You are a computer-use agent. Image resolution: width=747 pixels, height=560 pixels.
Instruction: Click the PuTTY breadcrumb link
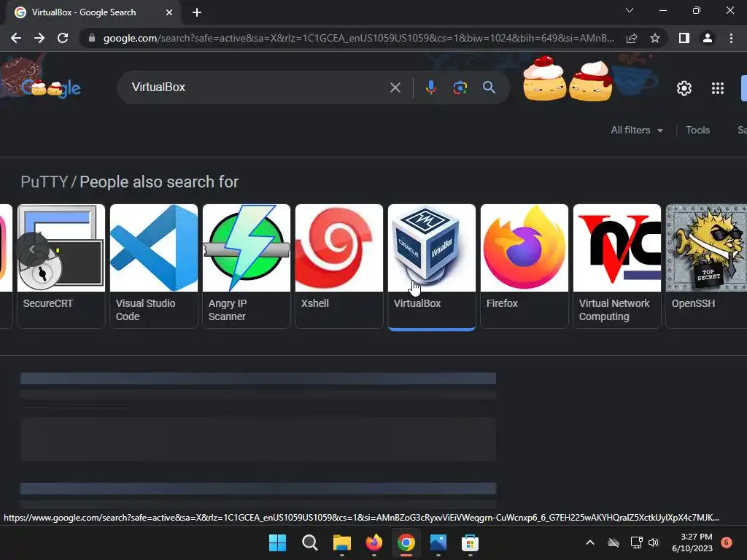pos(44,182)
